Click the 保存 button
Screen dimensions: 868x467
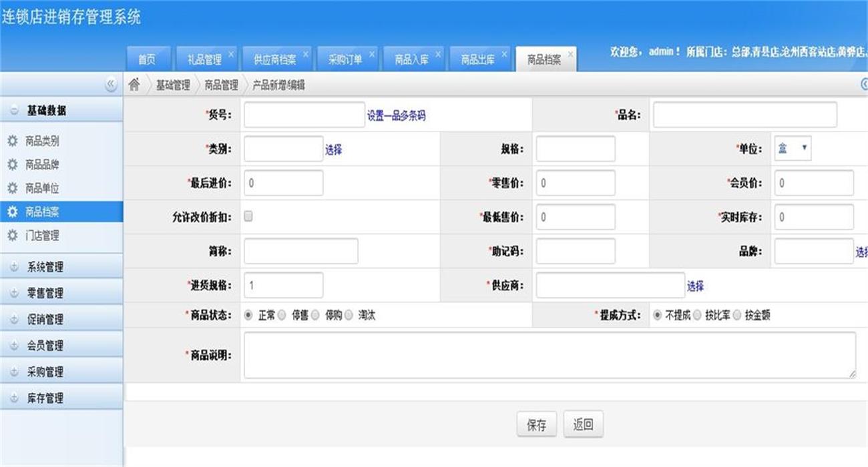[536, 425]
